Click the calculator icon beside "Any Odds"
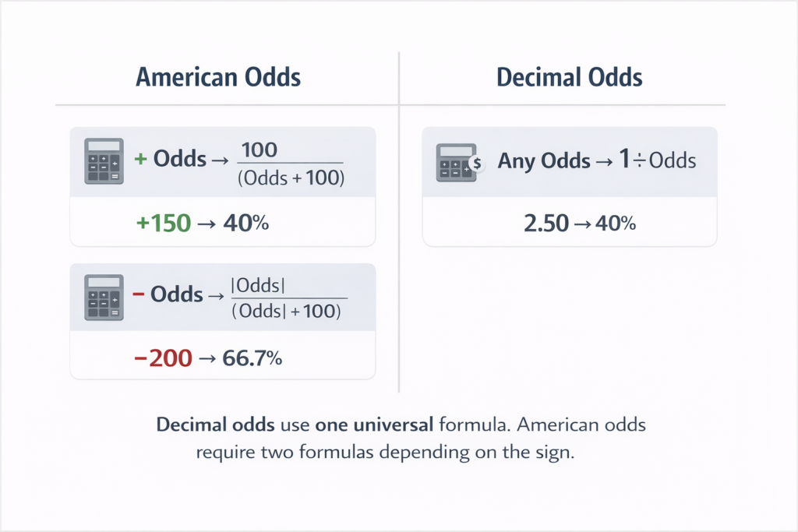The width and height of the screenshot is (798, 532). coord(456,160)
